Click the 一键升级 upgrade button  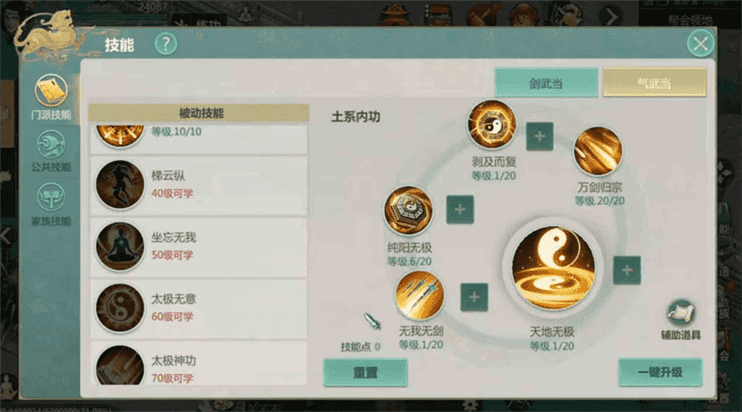point(660,372)
